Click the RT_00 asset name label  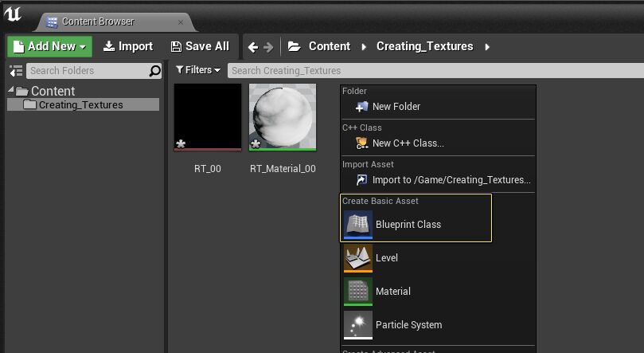click(208, 168)
